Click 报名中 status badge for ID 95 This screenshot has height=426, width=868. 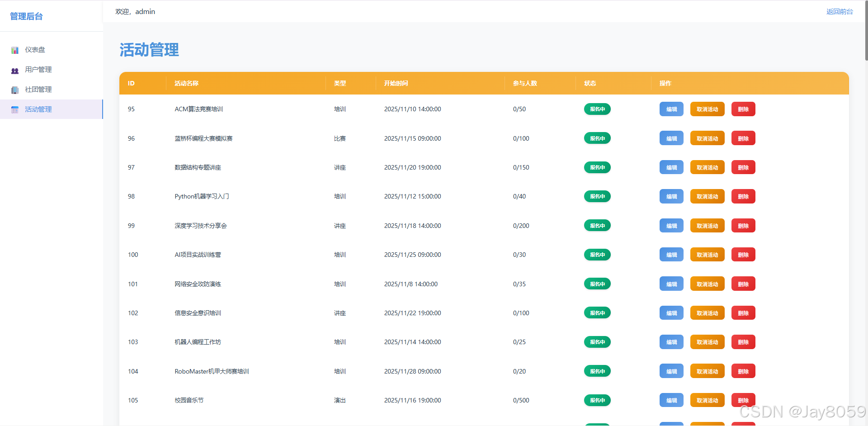pyautogui.click(x=597, y=109)
